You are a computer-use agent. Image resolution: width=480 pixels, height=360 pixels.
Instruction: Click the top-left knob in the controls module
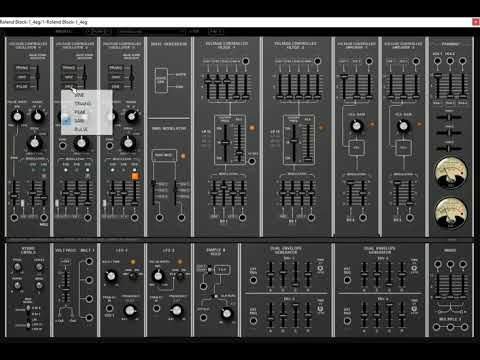click(17, 267)
